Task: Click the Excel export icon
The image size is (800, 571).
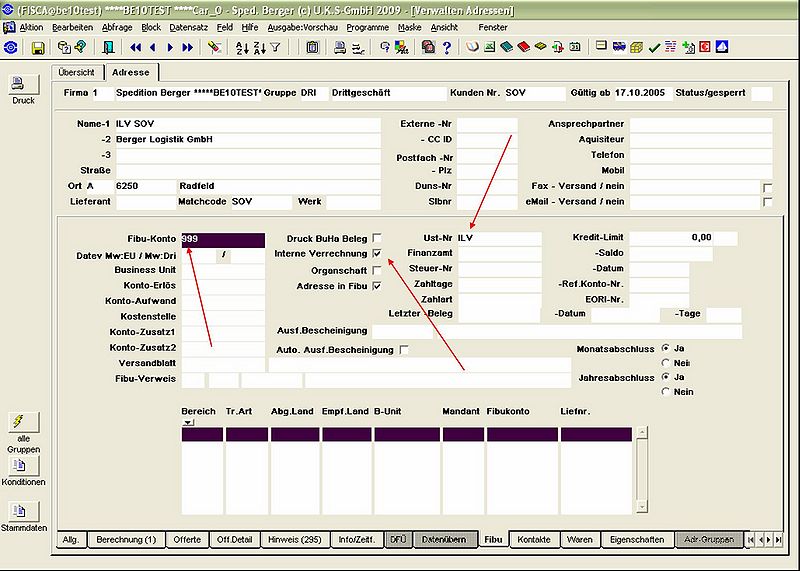Action: click(x=489, y=47)
